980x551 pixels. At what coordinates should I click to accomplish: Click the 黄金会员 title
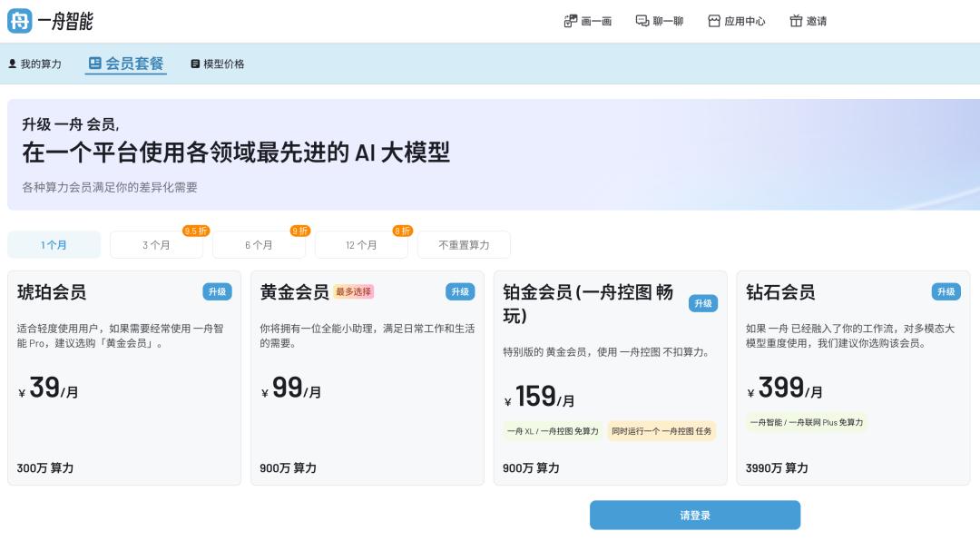tap(294, 292)
